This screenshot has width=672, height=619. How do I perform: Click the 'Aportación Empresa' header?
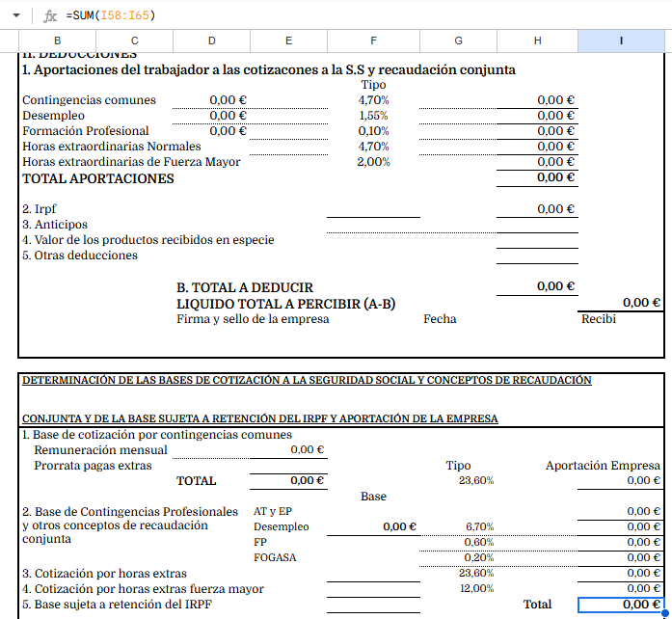(603, 466)
